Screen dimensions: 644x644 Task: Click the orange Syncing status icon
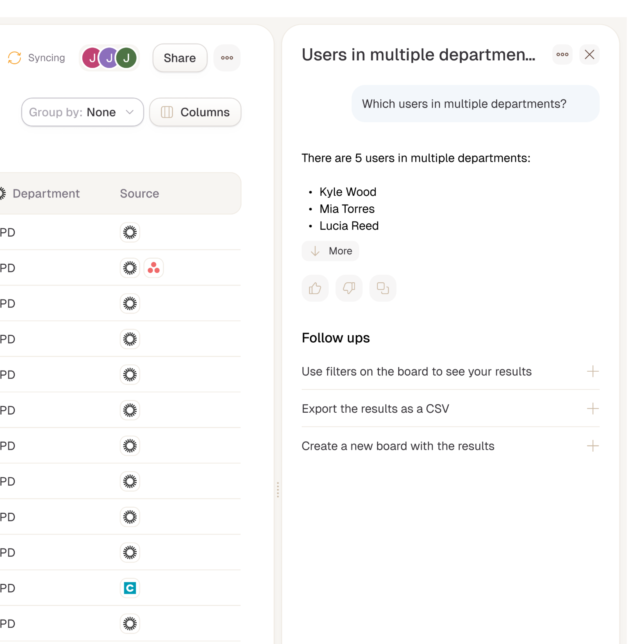(15, 58)
